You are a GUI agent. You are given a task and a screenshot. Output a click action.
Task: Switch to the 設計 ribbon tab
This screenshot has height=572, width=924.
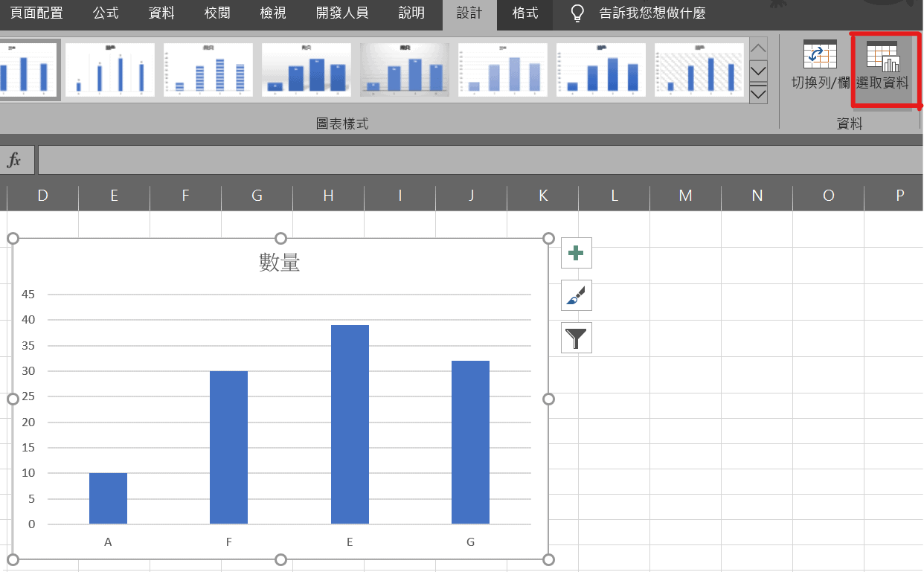pos(469,11)
